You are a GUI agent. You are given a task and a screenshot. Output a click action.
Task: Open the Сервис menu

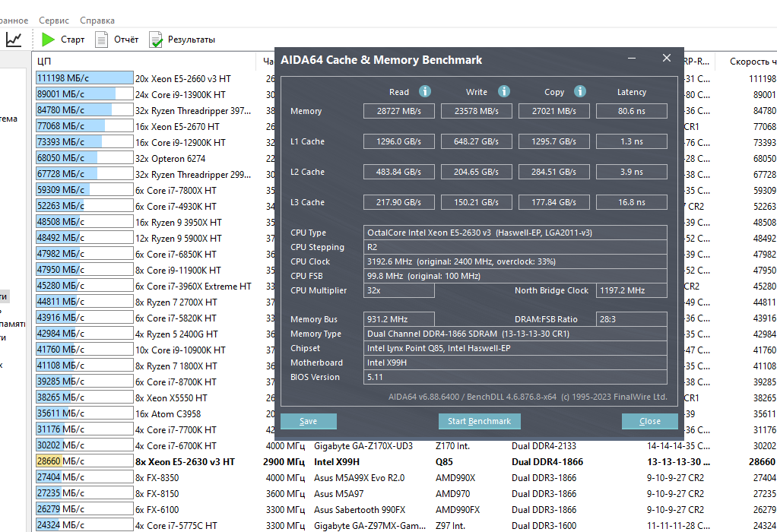[x=53, y=21]
